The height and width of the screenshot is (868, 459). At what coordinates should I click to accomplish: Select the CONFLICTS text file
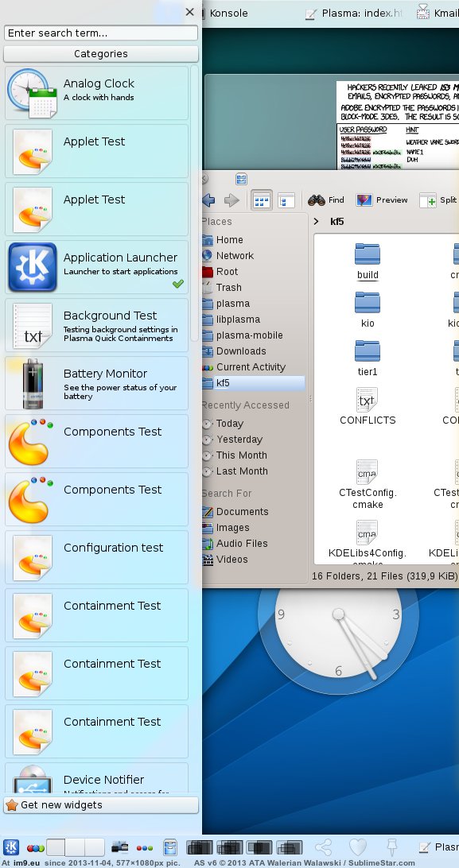[368, 406]
